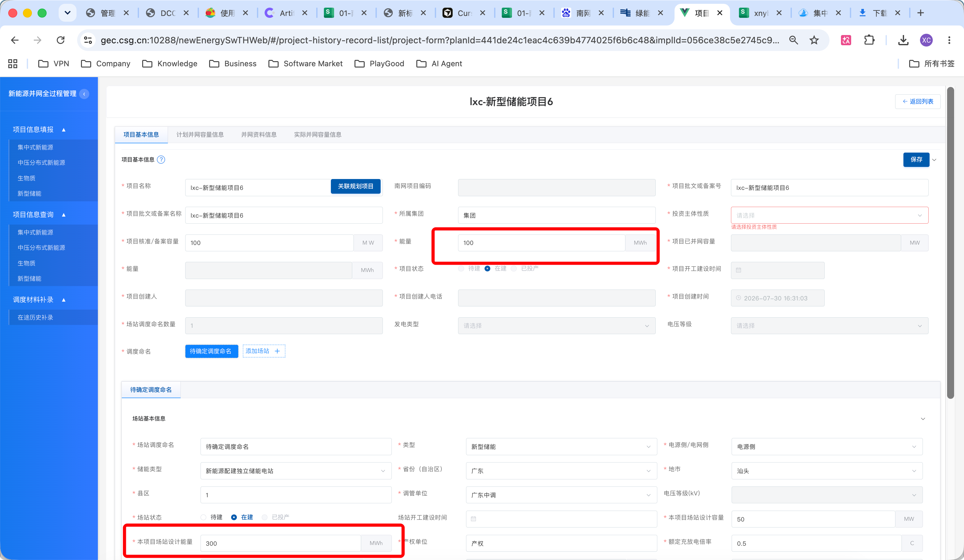Click the 添加场站 button

264,351
